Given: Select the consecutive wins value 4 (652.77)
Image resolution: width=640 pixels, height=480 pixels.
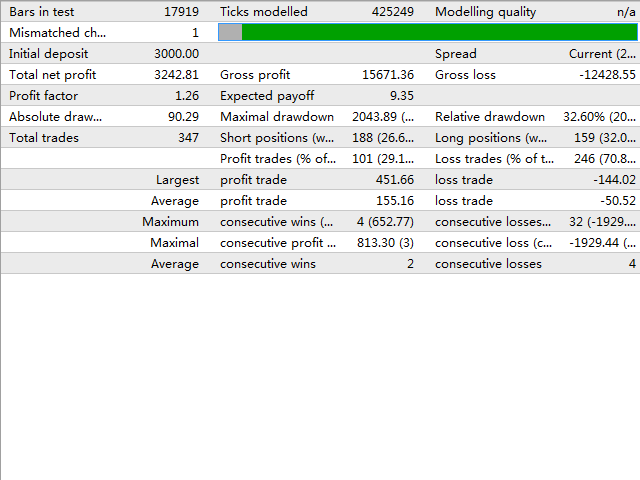Looking at the screenshot, I should tap(385, 222).
